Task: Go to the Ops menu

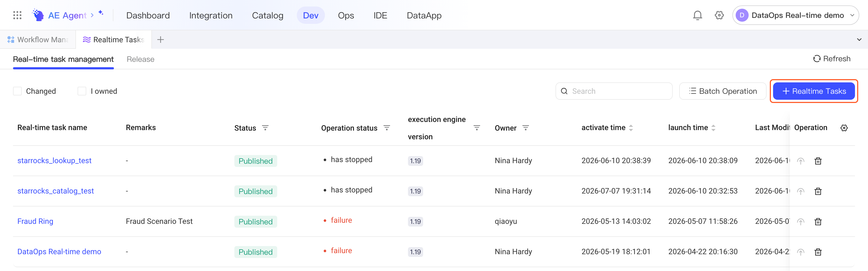Action: point(346,15)
